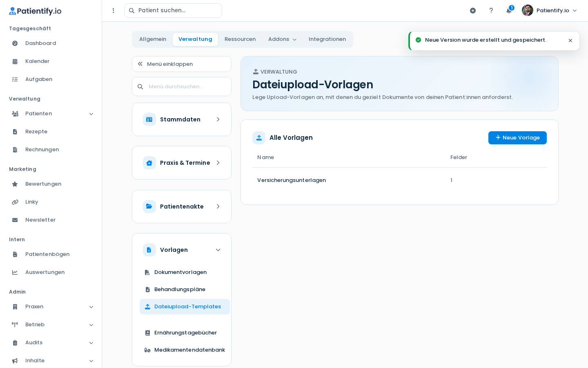Click the Rezepte document icon

pyautogui.click(x=15, y=132)
